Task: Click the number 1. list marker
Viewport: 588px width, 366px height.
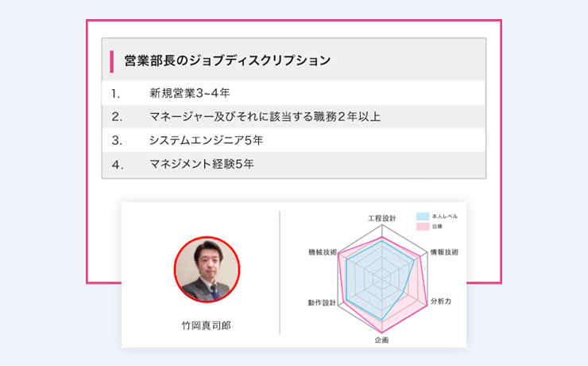Action: tap(116, 93)
